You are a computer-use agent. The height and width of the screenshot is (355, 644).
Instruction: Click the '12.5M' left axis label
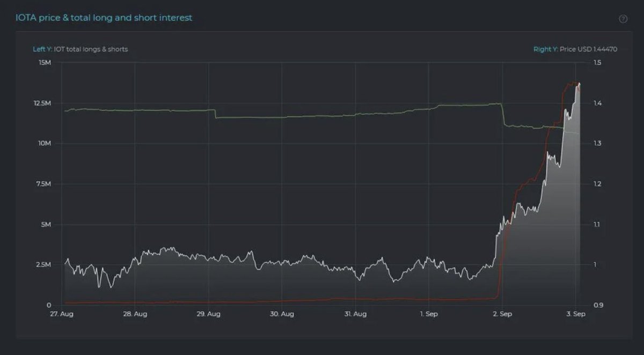point(42,103)
